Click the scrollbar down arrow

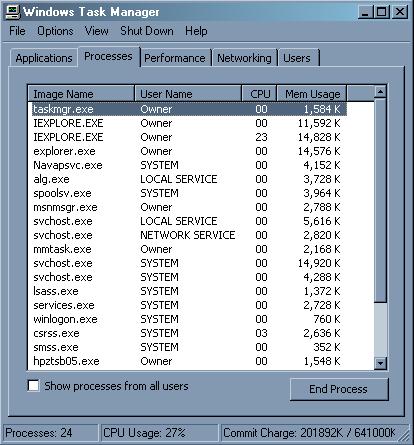(x=380, y=363)
